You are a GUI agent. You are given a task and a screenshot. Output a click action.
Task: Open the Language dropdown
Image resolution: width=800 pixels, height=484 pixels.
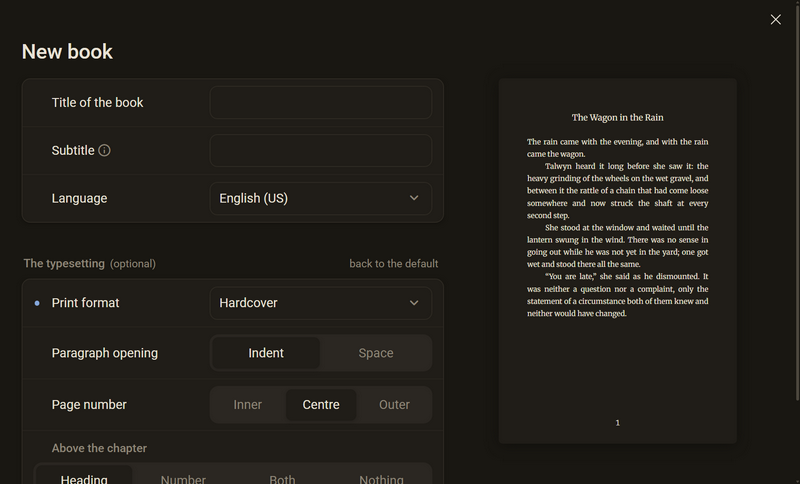pos(321,198)
